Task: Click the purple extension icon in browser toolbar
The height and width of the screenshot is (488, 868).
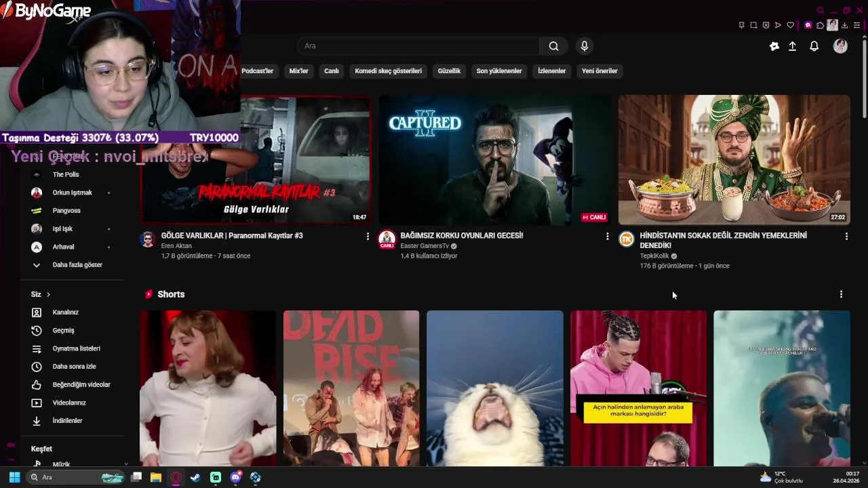Action: click(808, 25)
